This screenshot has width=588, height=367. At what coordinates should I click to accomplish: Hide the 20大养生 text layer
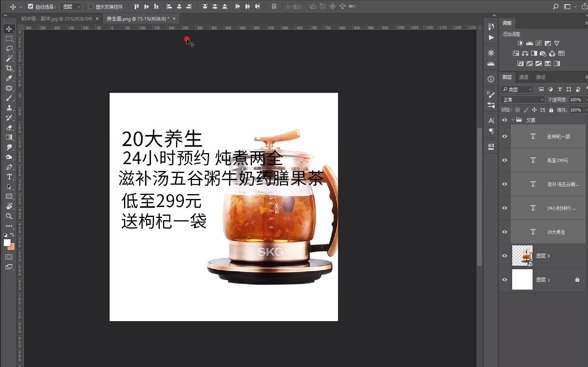505,232
